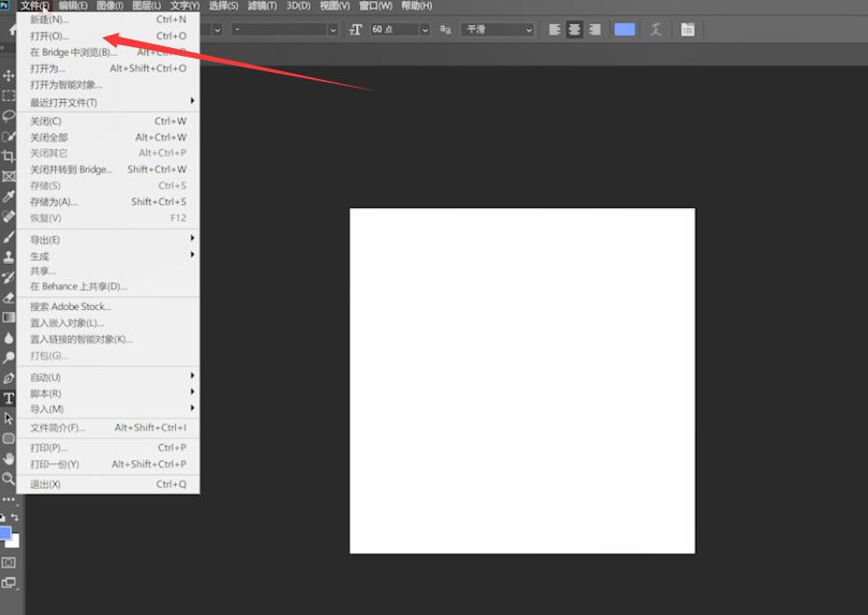Expand the 导出(E) submenu

click(108, 240)
